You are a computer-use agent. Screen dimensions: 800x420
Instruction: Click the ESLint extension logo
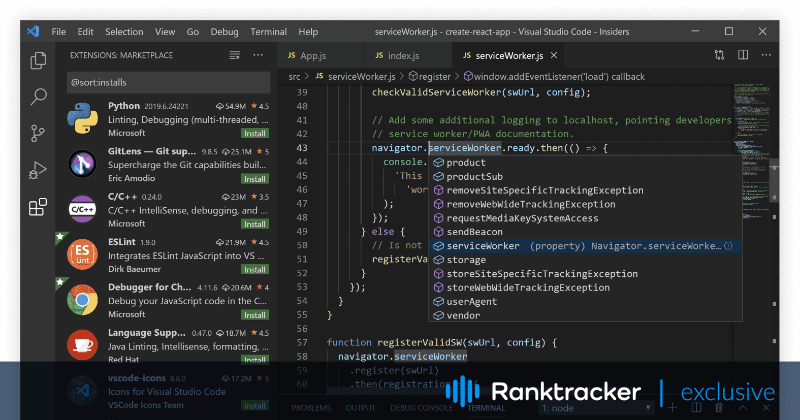tap(82, 254)
